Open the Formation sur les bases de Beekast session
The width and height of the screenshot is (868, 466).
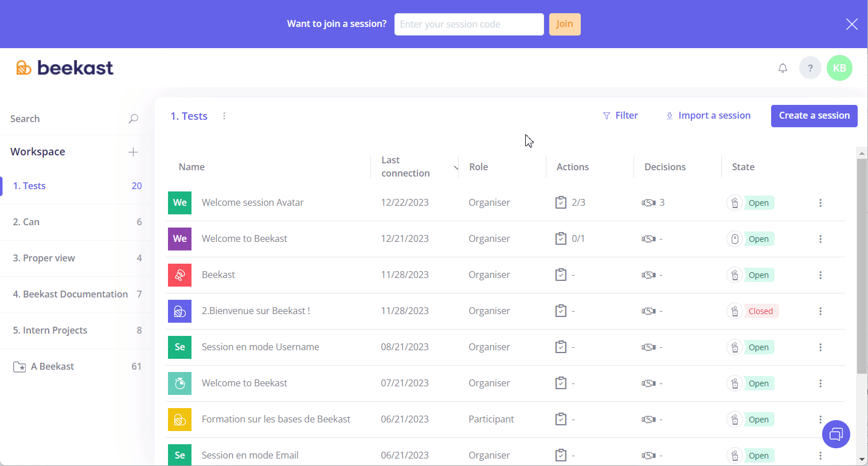[x=276, y=419]
